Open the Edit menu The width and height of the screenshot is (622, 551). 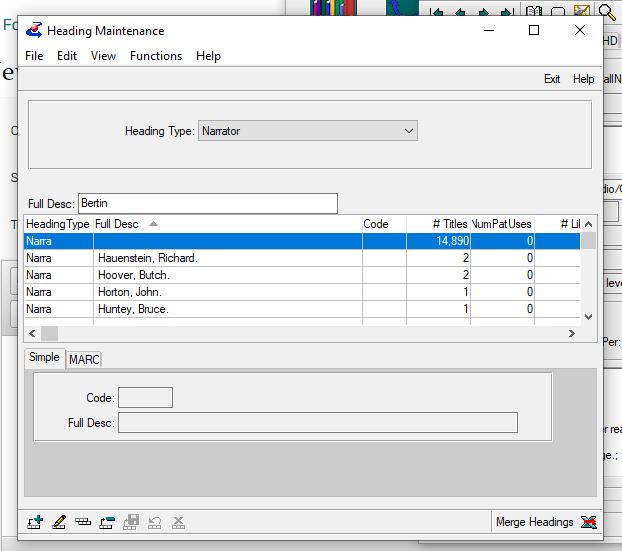click(x=67, y=56)
